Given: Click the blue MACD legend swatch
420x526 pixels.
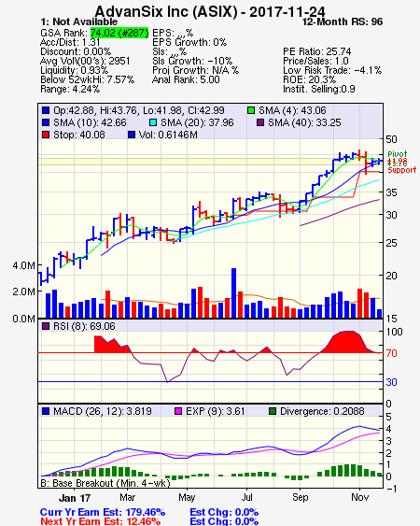Looking at the screenshot, I should [x=46, y=411].
